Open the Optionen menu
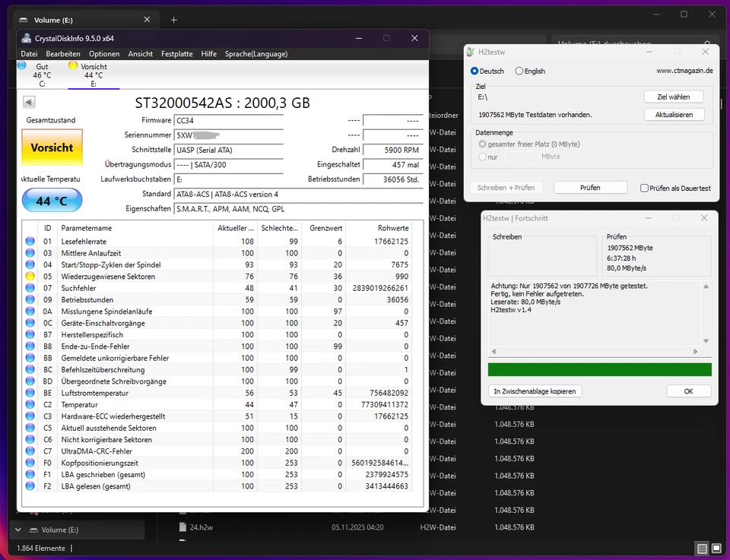This screenshot has height=560, width=730. click(104, 54)
